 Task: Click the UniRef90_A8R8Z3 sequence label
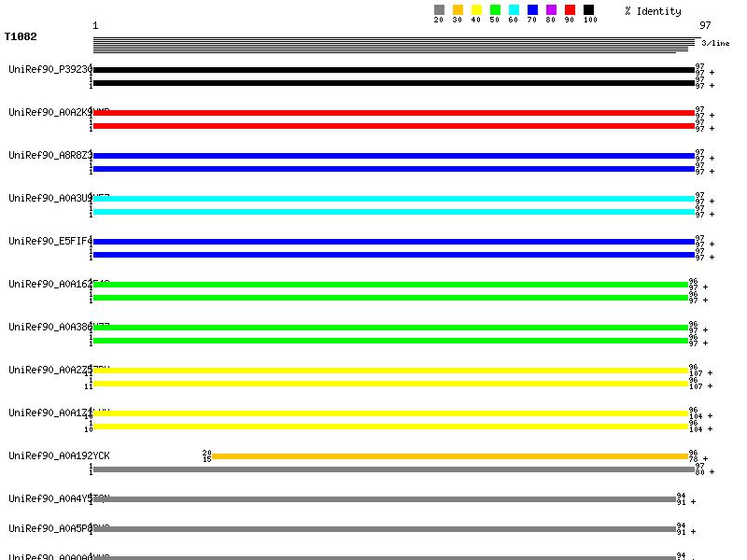pyautogui.click(x=50, y=155)
